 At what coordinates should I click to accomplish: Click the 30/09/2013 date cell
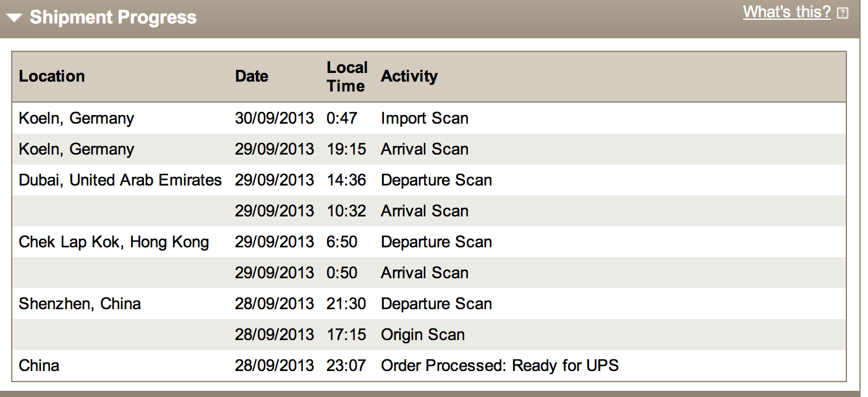(274, 118)
